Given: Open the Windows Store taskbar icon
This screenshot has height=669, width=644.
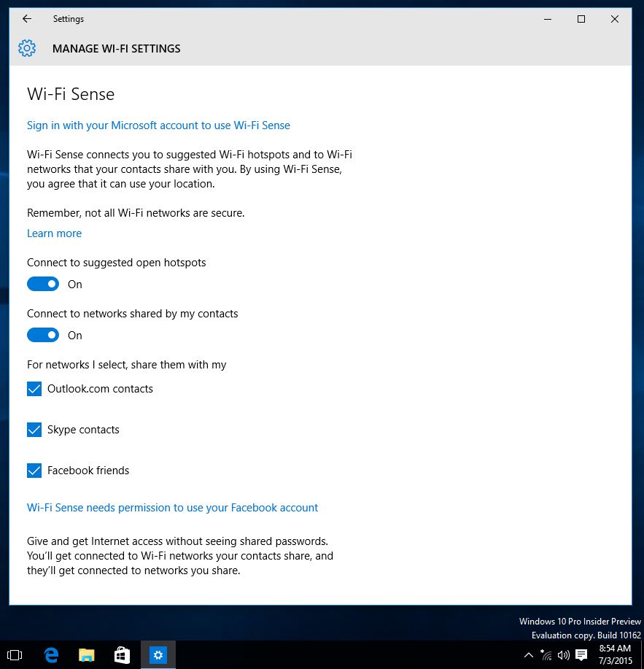Looking at the screenshot, I should tap(122, 655).
